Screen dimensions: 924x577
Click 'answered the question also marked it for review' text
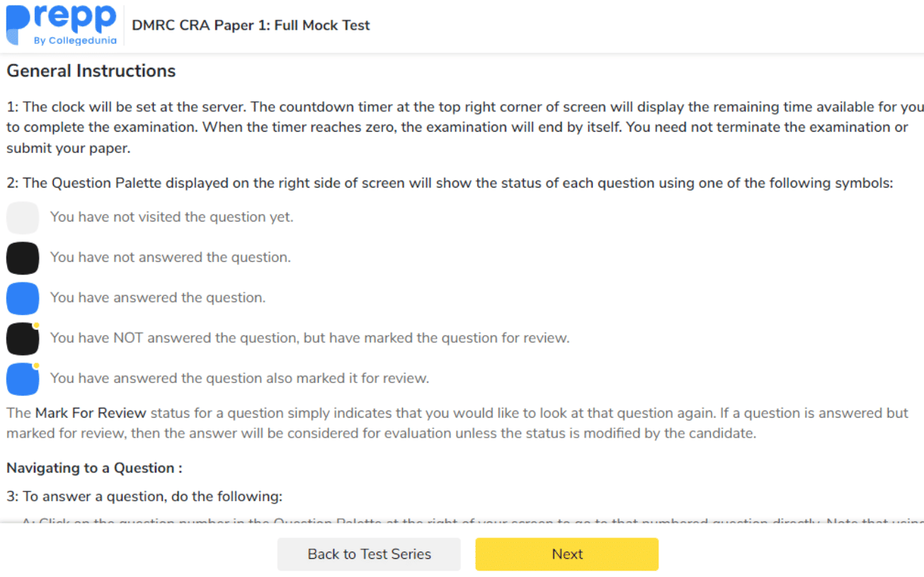click(x=239, y=379)
